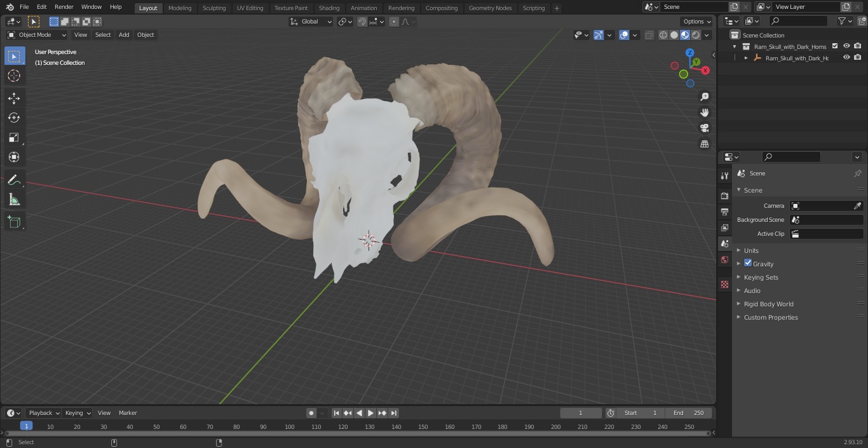
Task: Open the outliner filter dropdown
Action: 845,21
